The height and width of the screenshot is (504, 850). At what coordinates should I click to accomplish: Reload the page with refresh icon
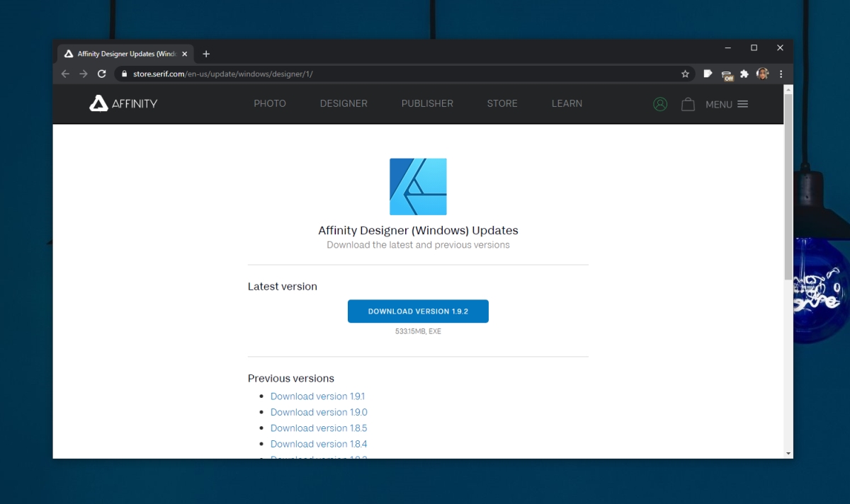102,74
